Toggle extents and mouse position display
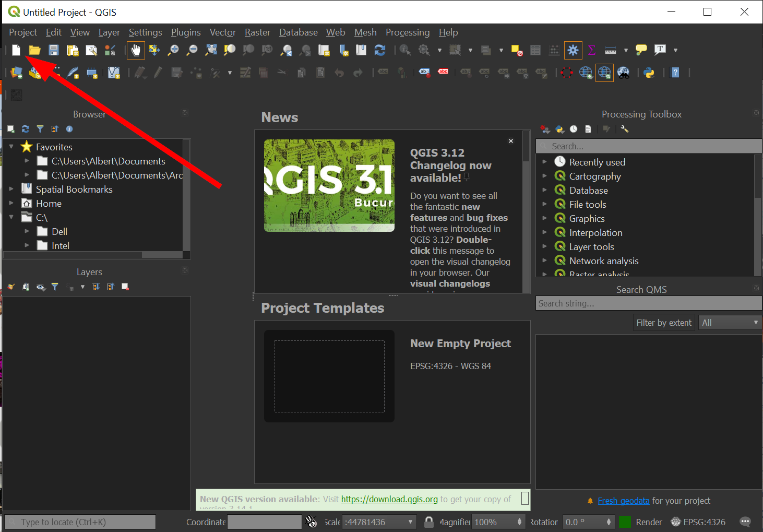Viewport: 763px width, 532px height. [311, 522]
